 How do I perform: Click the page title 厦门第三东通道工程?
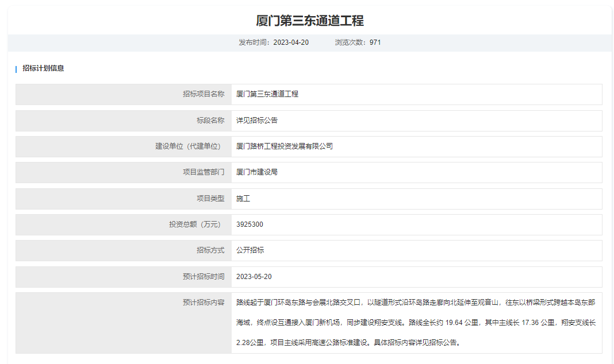point(310,21)
